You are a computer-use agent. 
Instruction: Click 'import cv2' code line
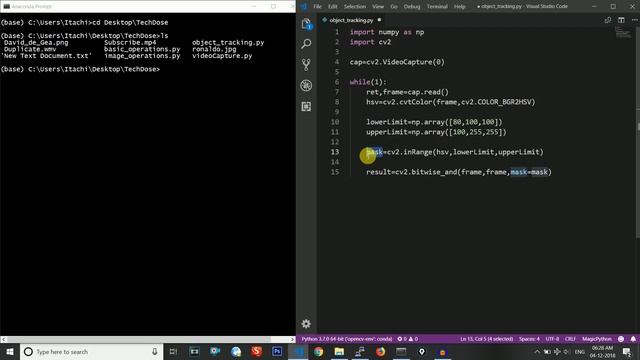370,42
